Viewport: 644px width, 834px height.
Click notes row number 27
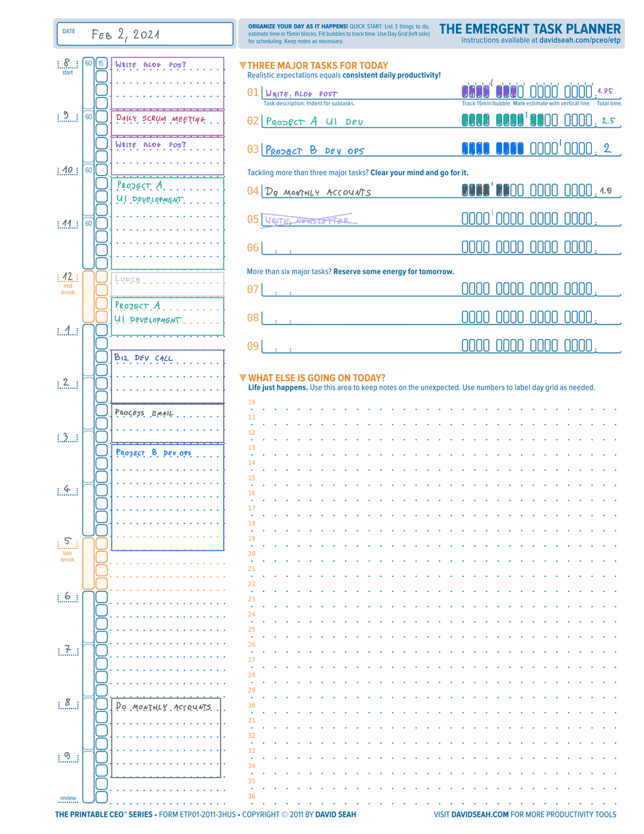[252, 660]
